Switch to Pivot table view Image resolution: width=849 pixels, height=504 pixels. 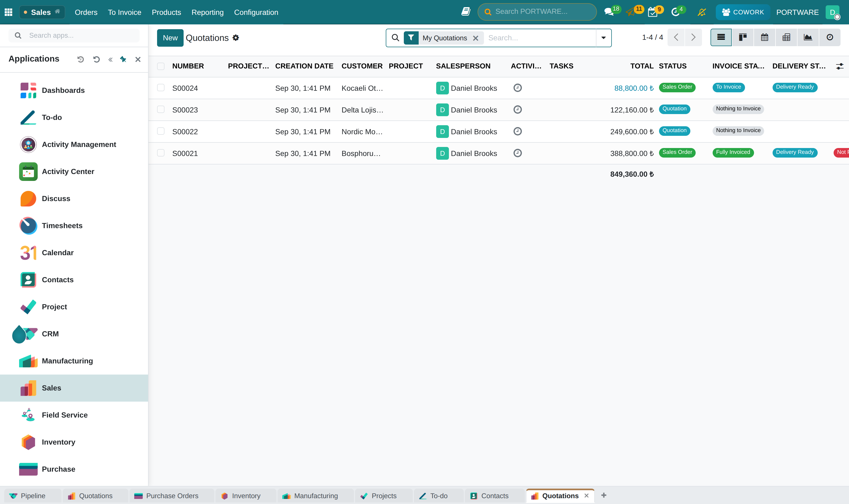pyautogui.click(x=786, y=37)
